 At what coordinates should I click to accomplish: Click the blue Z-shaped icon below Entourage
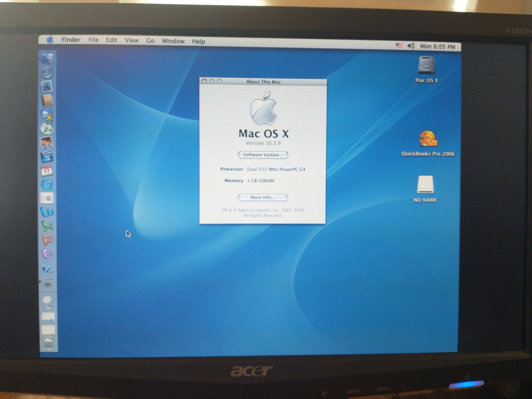[48, 268]
